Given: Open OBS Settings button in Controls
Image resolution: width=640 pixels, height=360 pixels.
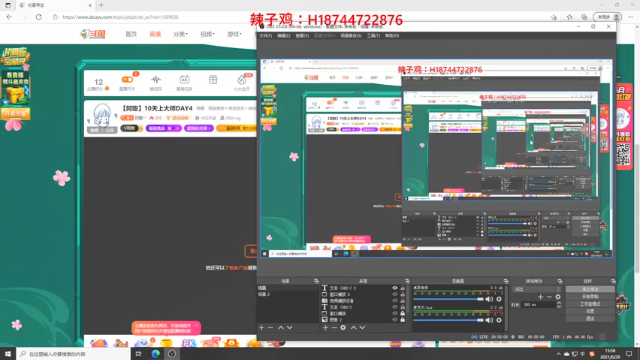Looking at the screenshot, I should tap(590, 311).
